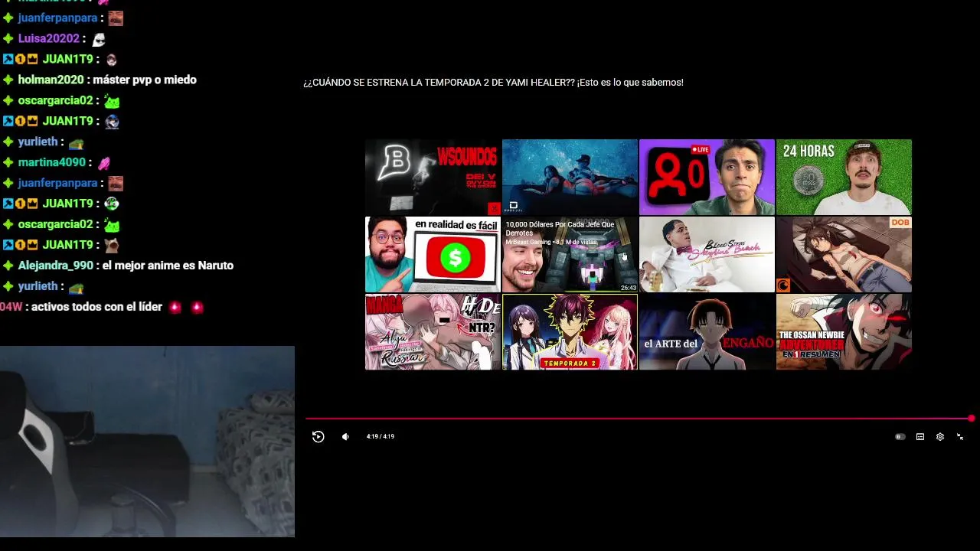Open the DOB anime video thumbnail
Screen dimensions: 980x551
point(844,254)
